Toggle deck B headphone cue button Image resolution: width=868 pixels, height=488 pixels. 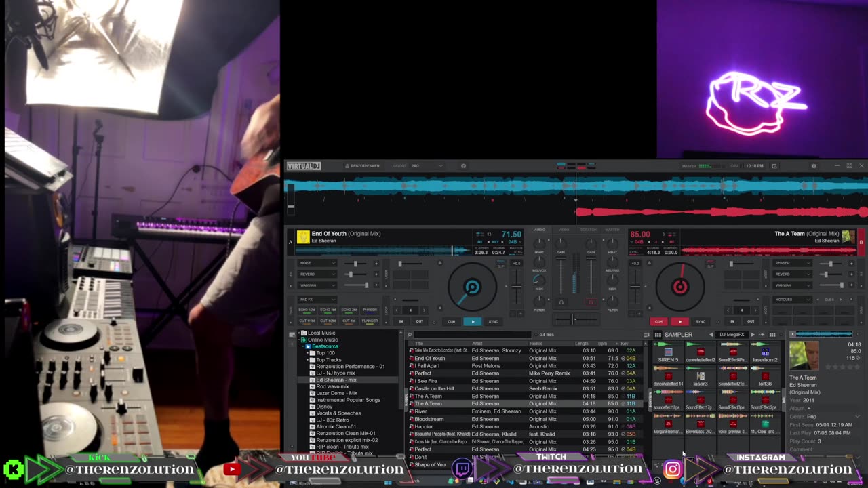point(591,302)
